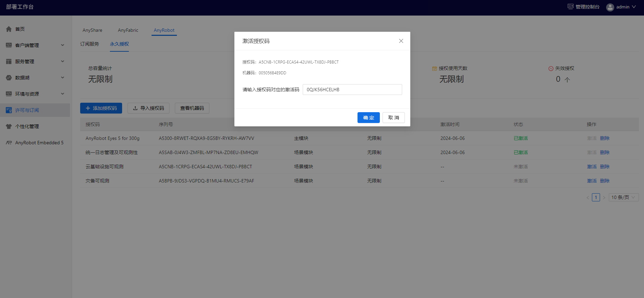Click the 机器码 005056B4E9DD text
Screen dimensions: 644x298
pyautogui.click(x=273, y=73)
